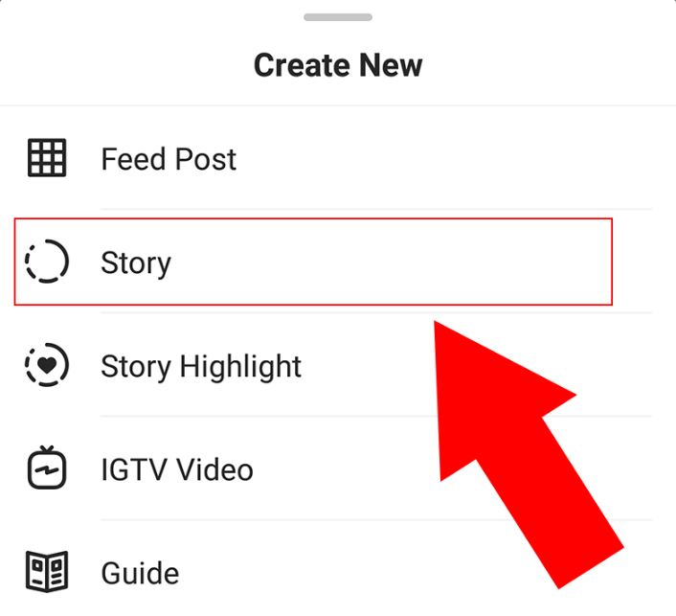Viewport: 676px width, 616px height.
Task: Click the divider line below Create New
Action: [x=338, y=105]
